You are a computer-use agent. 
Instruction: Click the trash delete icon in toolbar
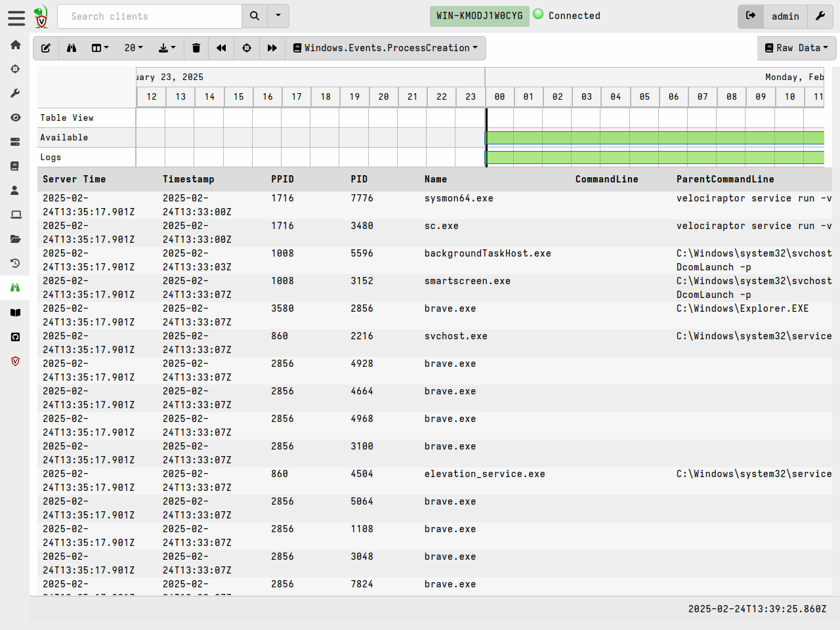[x=196, y=48]
